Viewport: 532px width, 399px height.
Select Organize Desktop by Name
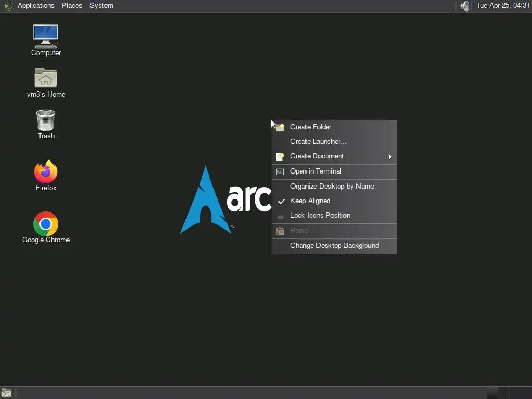[x=335, y=187]
